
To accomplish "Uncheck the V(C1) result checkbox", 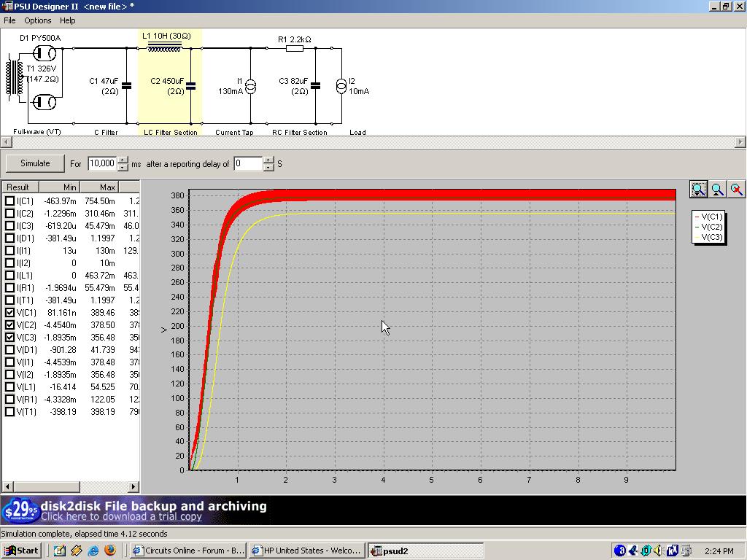I will coord(10,313).
